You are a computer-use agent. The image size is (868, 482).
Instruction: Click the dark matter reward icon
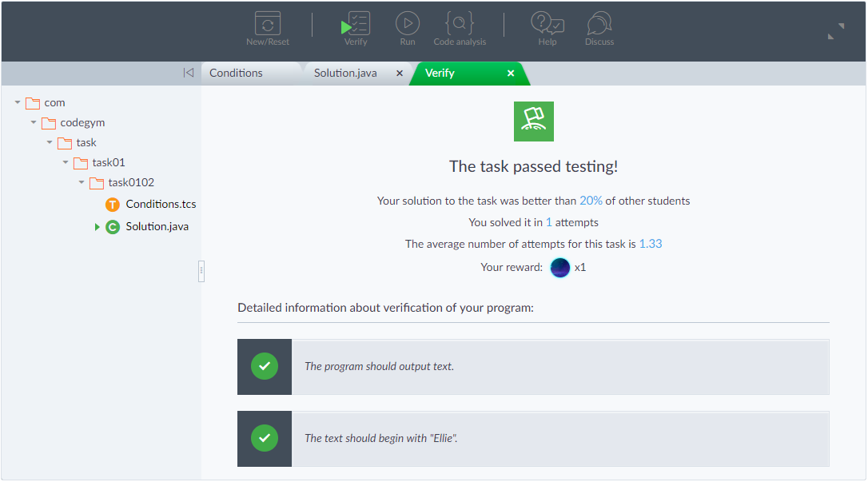coord(560,267)
